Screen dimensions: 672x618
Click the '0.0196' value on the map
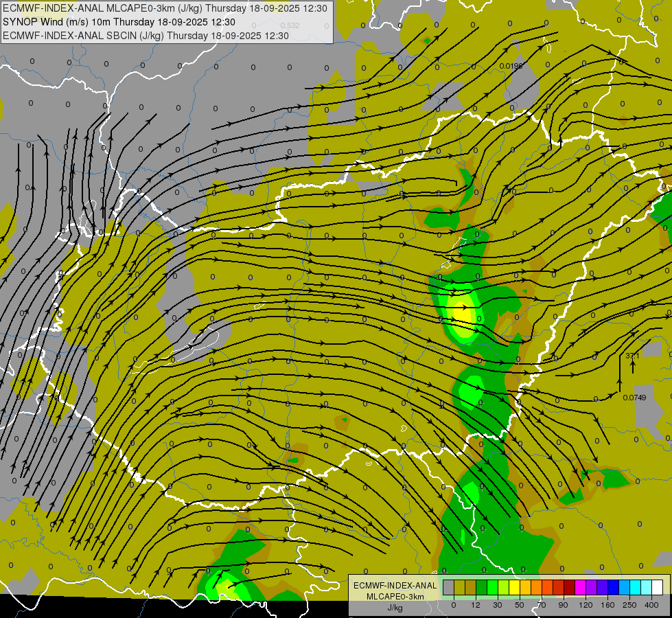coord(511,66)
